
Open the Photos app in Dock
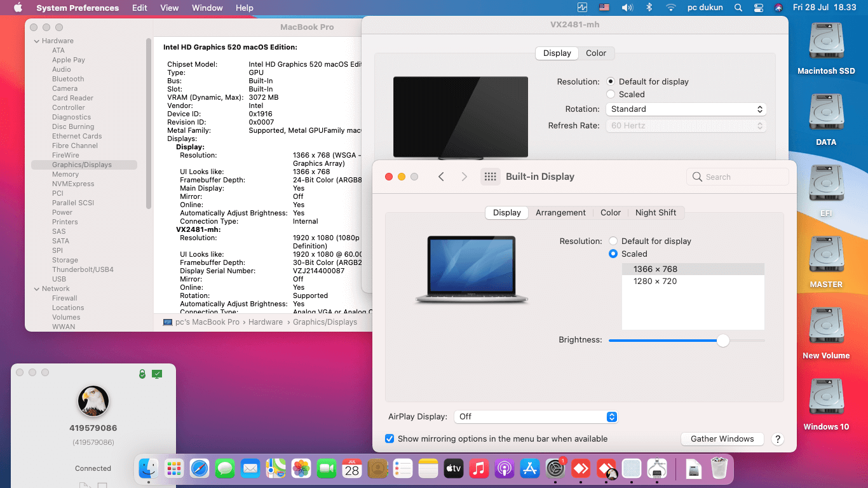coord(301,469)
